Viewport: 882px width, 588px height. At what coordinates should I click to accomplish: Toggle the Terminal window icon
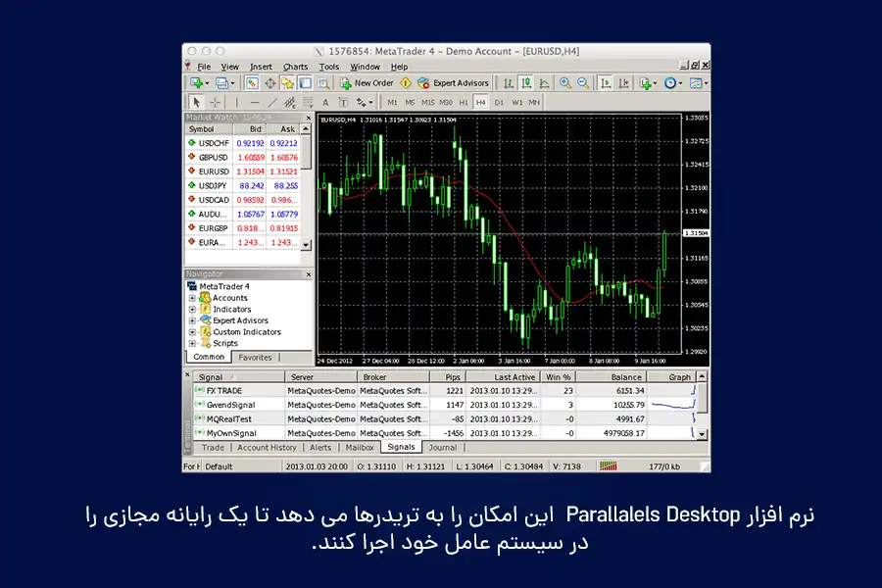(x=306, y=83)
